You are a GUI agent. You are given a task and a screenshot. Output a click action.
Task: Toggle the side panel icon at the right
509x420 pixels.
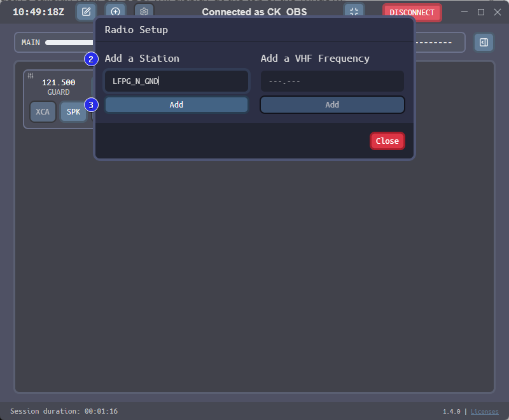484,42
